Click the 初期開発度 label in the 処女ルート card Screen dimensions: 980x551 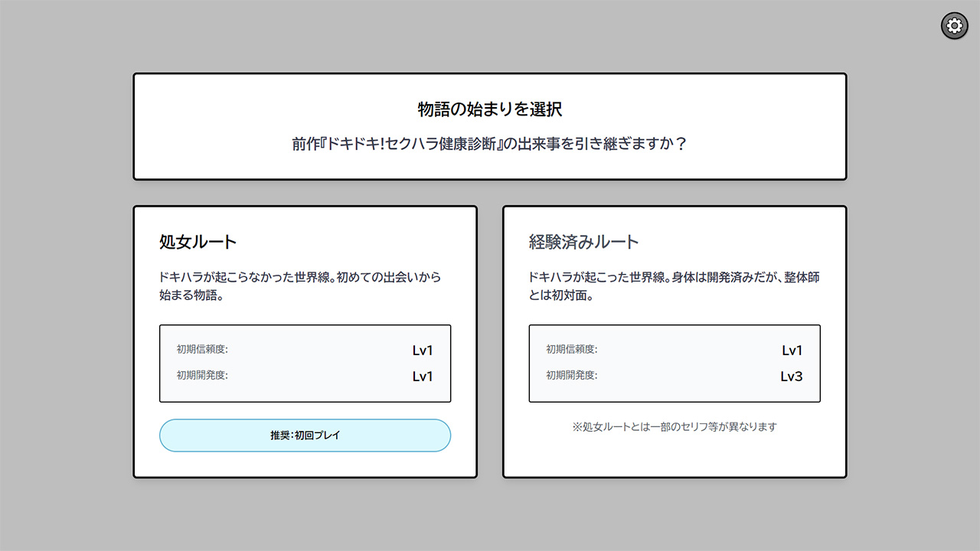pyautogui.click(x=202, y=376)
